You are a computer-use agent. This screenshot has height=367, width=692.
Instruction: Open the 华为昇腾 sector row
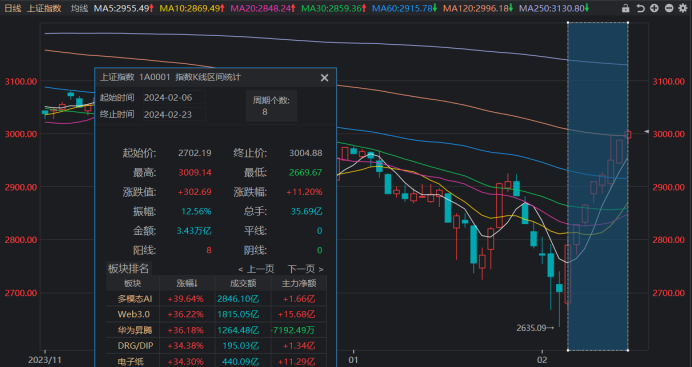tap(216, 330)
